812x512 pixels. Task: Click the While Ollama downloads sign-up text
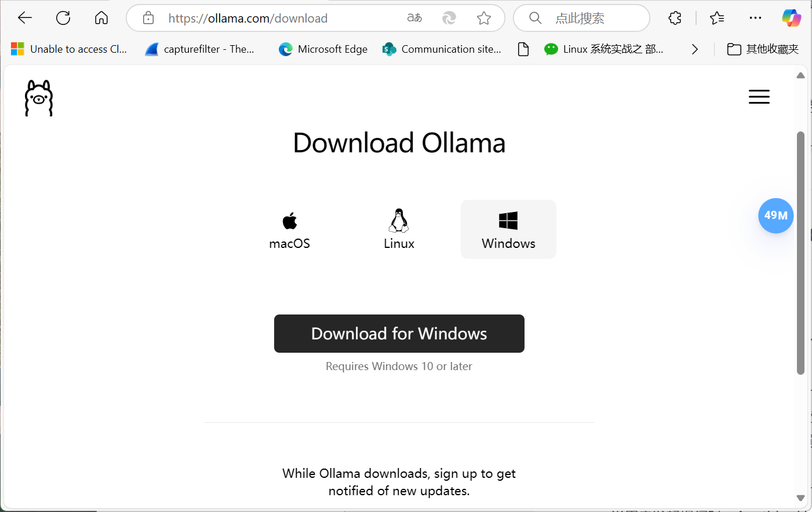tap(399, 482)
